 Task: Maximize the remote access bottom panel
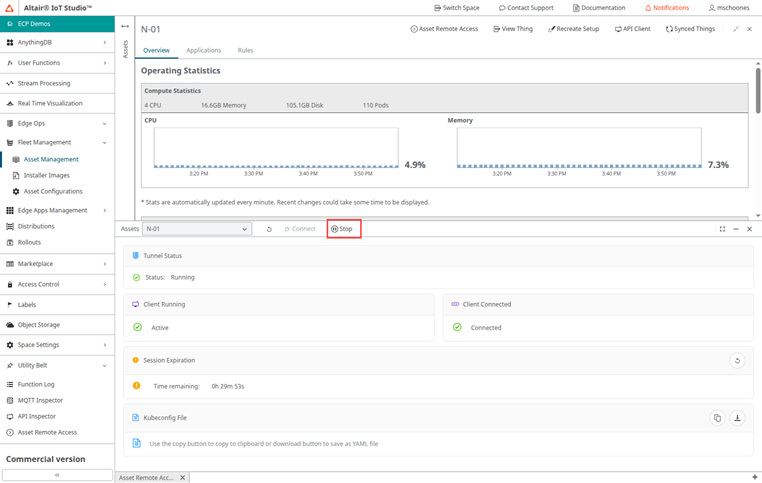tap(722, 229)
